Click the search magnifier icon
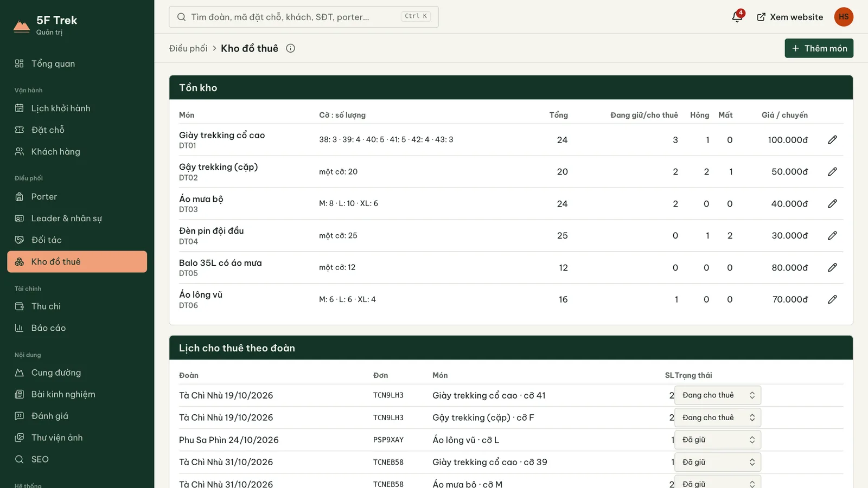Screen dimensions: 868x488 coord(181,17)
